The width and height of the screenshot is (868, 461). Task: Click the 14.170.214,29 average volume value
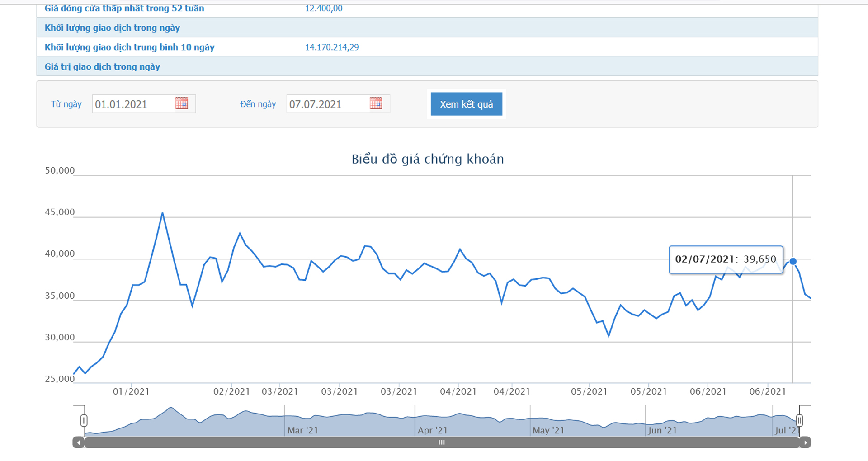point(332,47)
